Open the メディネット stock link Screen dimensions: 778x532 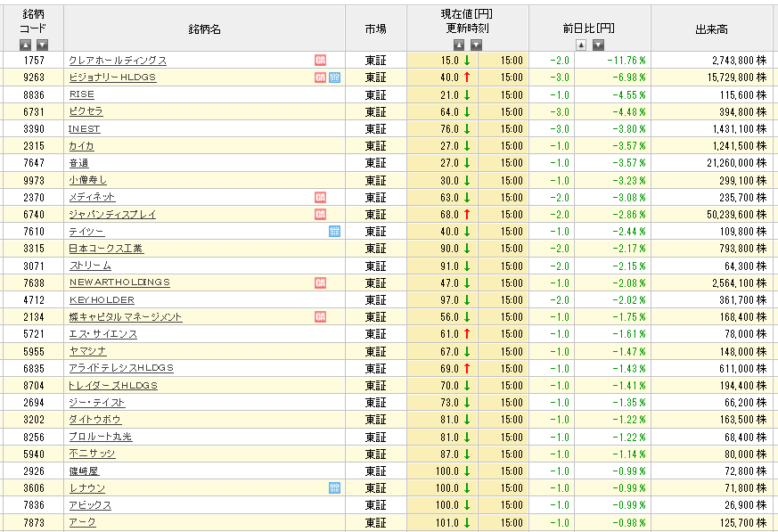click(92, 197)
